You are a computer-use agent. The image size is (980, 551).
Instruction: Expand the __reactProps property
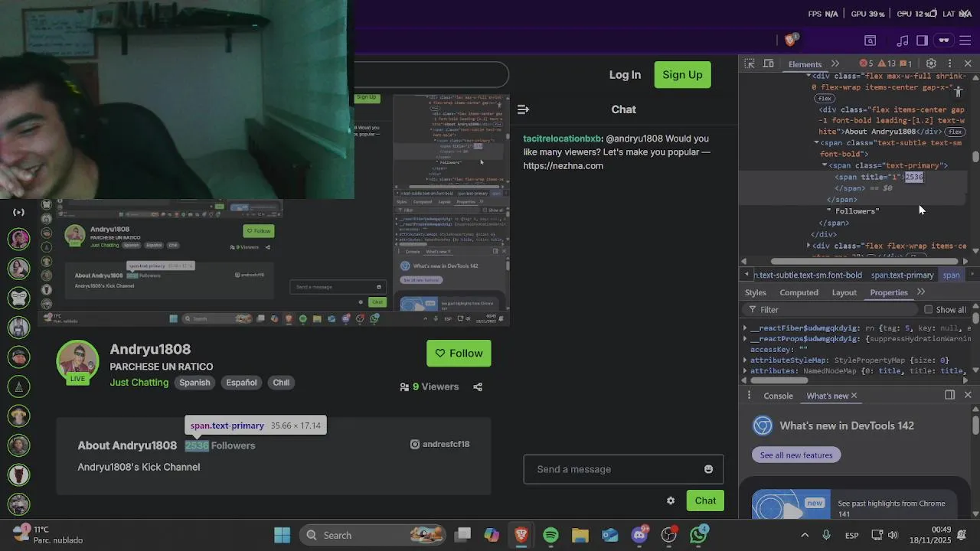tap(745, 338)
